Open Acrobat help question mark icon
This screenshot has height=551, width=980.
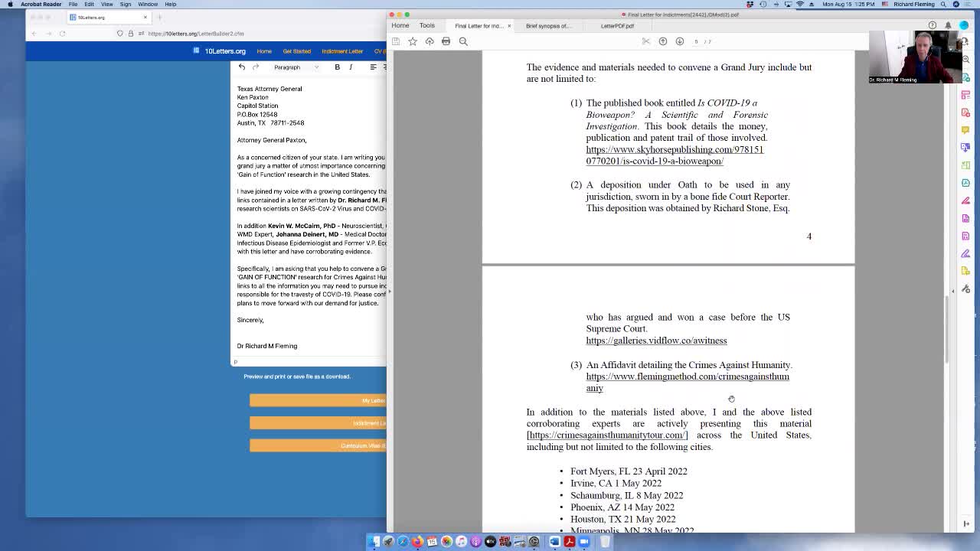pyautogui.click(x=932, y=25)
